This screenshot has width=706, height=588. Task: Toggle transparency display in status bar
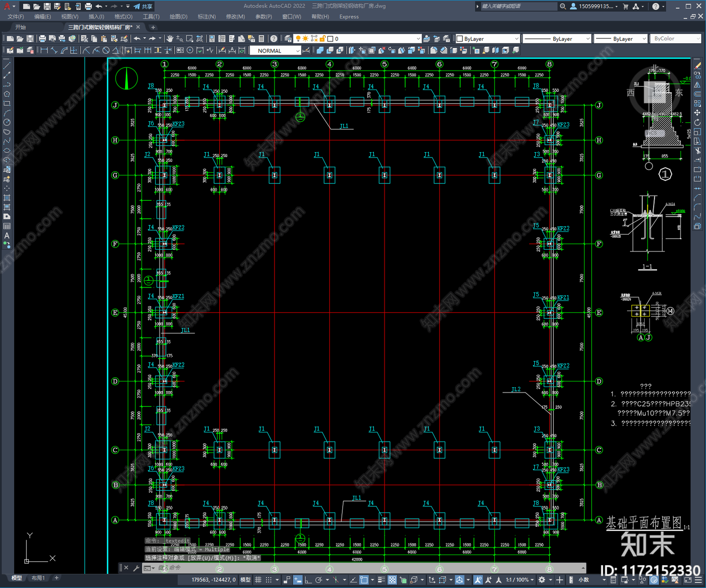tap(392, 580)
